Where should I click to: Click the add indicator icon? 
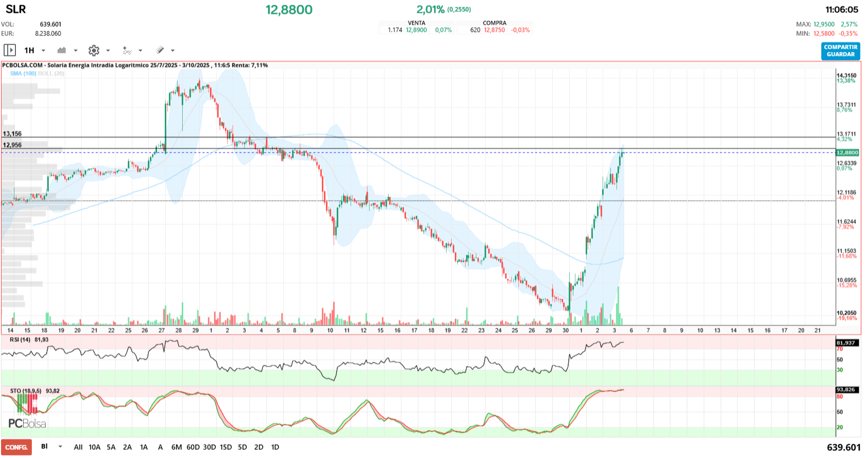pos(127,50)
